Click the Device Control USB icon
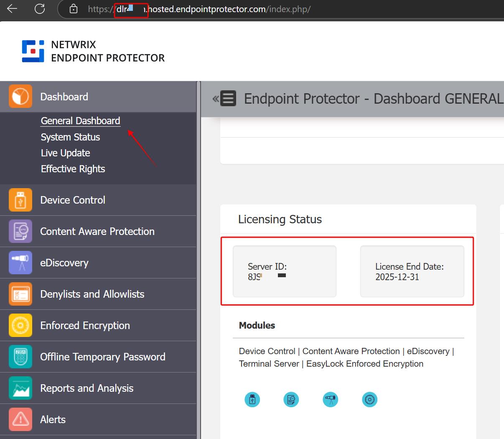This screenshot has height=439, width=504. point(20,200)
